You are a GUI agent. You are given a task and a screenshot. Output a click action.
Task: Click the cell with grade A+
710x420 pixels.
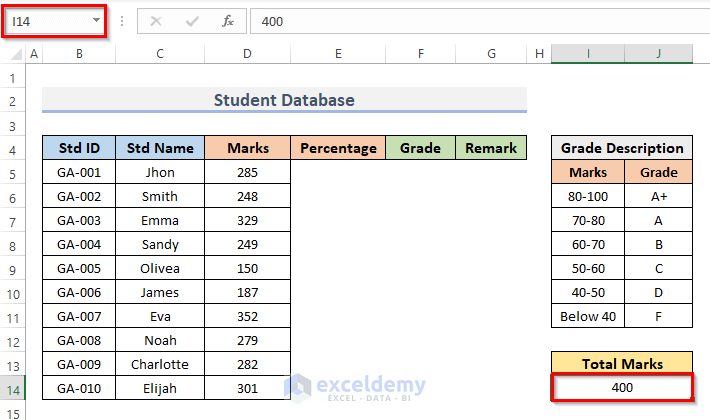click(x=659, y=197)
